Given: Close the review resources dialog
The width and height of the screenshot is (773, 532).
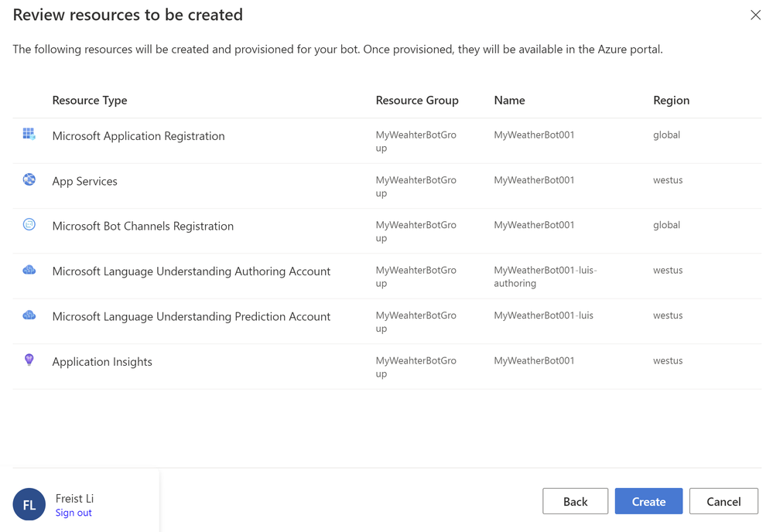Looking at the screenshot, I should [x=755, y=15].
